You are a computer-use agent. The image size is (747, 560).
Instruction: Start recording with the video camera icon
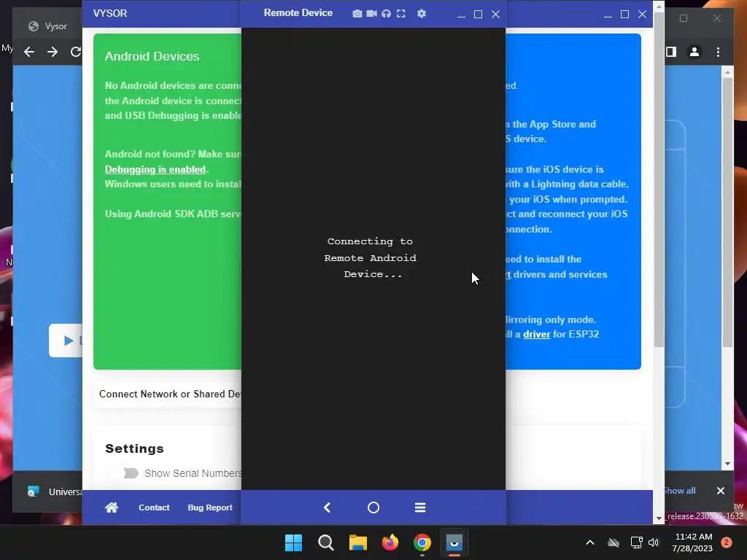coord(371,14)
